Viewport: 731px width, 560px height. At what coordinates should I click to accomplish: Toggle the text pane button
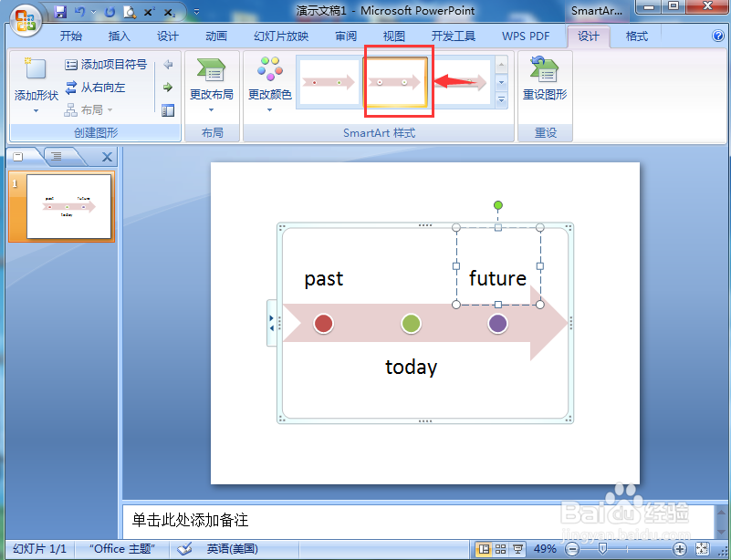click(168, 110)
